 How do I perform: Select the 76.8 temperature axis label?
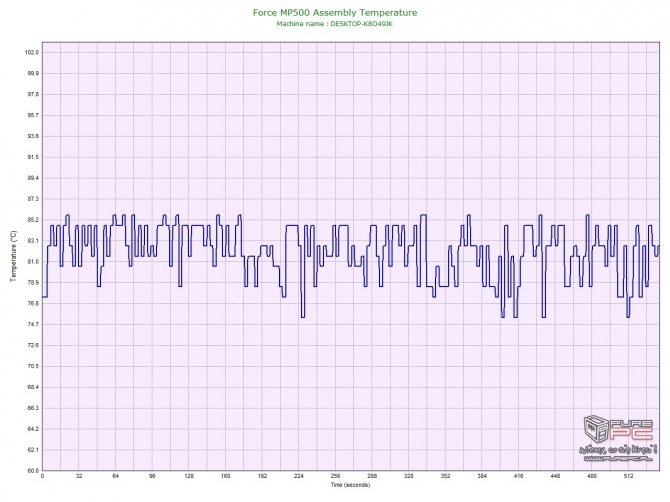33,304
